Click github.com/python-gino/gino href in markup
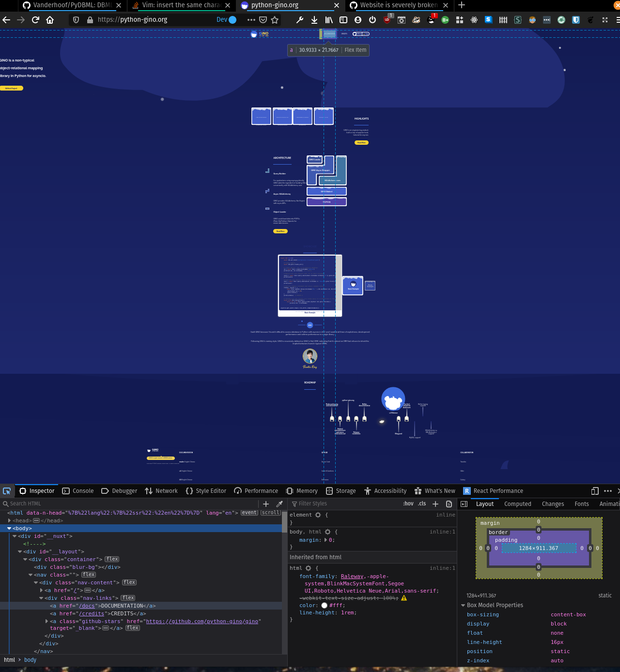The image size is (620, 672). coord(202,621)
